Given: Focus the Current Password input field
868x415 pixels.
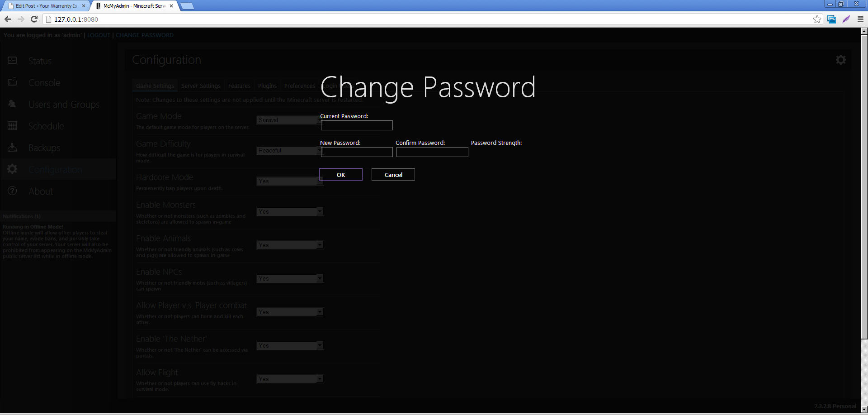Looking at the screenshot, I should pyautogui.click(x=357, y=125).
